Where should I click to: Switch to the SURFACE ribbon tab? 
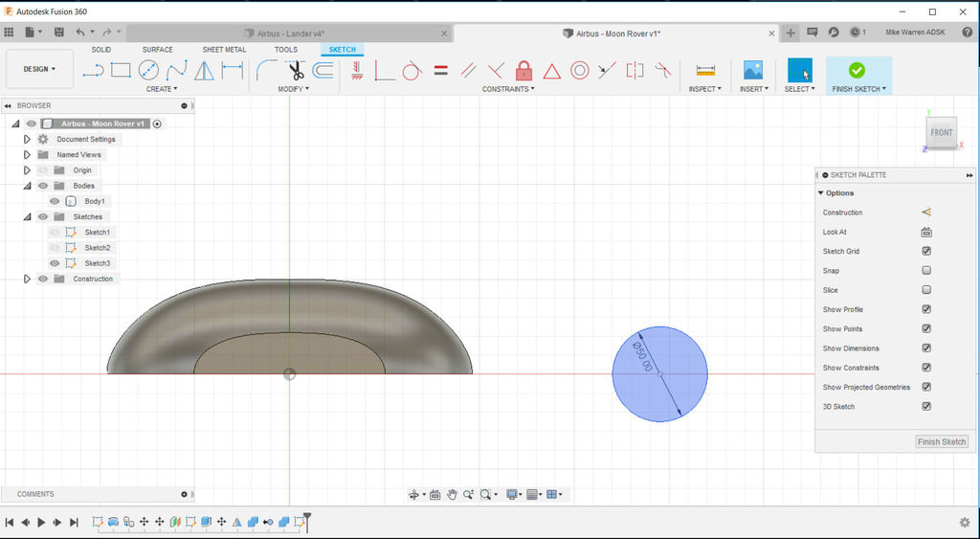158,50
